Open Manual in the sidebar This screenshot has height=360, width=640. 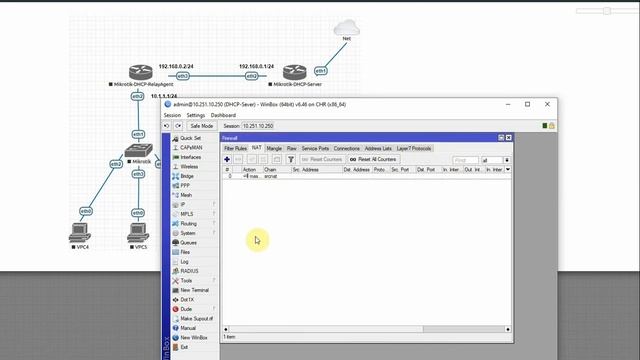click(x=188, y=328)
